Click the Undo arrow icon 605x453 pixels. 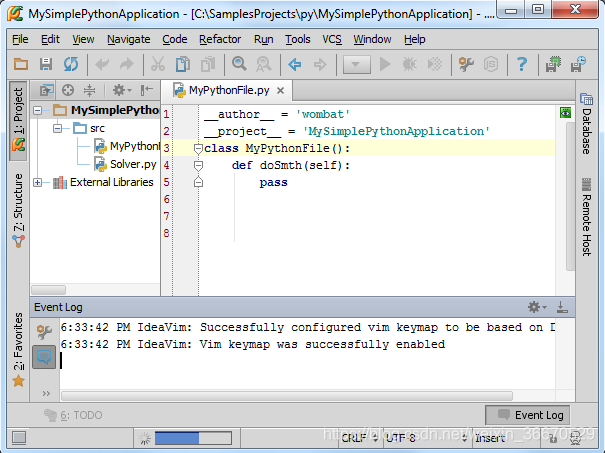[x=102, y=64]
